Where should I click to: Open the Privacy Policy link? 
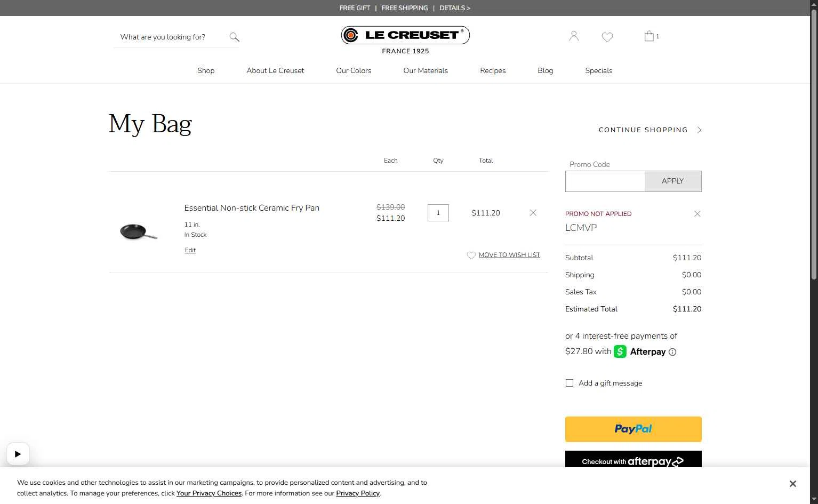click(x=358, y=493)
